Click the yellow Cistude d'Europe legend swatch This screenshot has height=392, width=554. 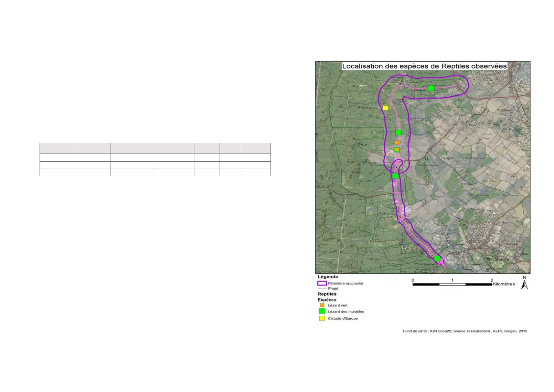322,318
